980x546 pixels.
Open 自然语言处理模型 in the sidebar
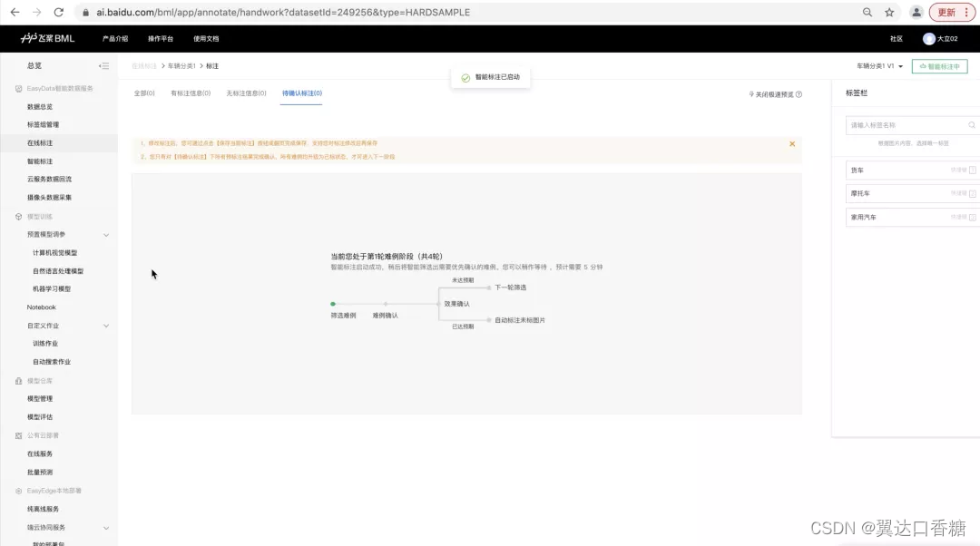coord(58,271)
